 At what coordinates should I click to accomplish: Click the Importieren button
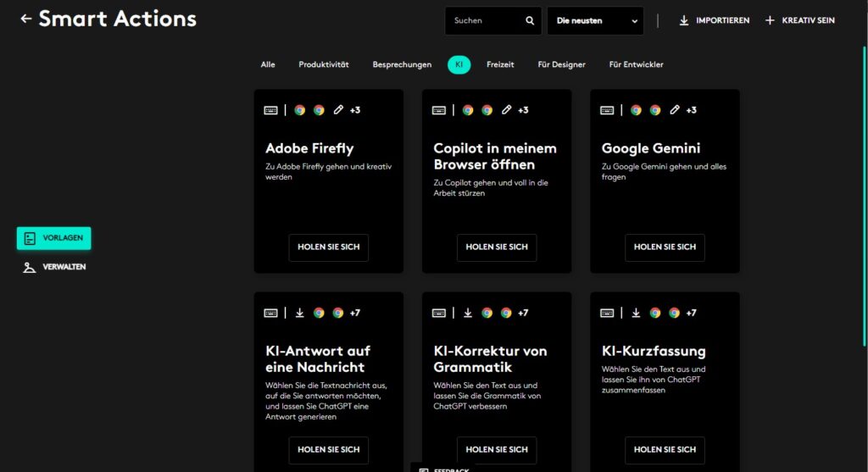(x=714, y=20)
